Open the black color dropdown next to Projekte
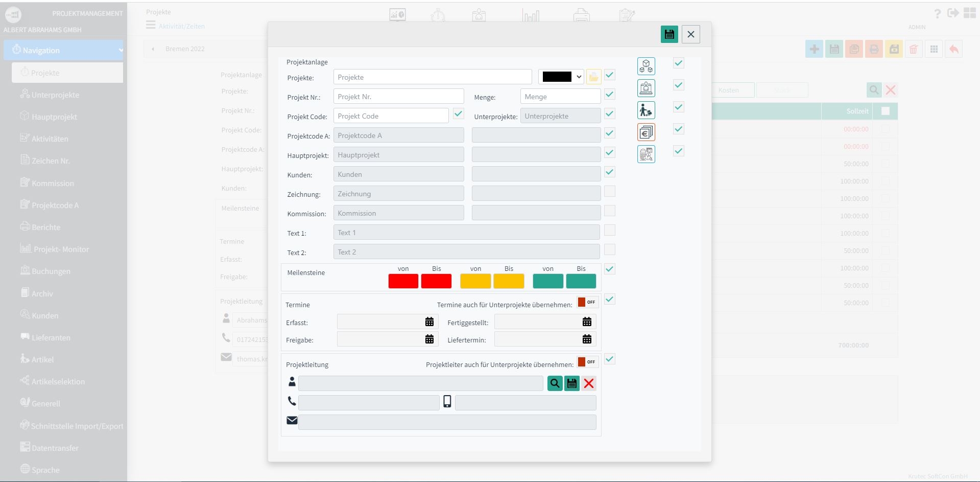 [x=561, y=77]
